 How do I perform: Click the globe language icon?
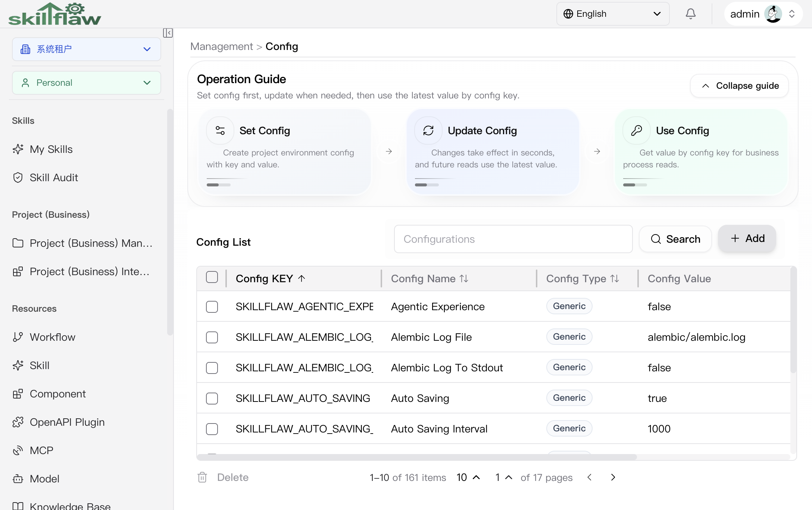click(568, 14)
